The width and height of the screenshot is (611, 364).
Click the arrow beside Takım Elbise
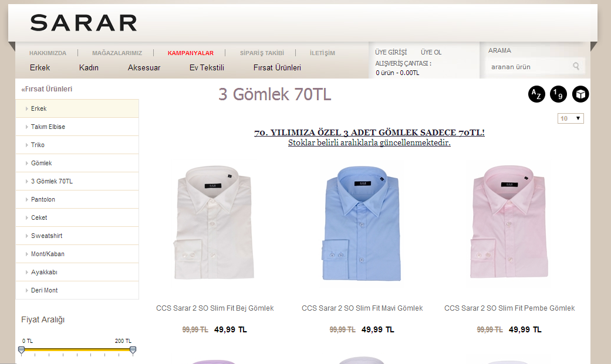[x=27, y=127]
